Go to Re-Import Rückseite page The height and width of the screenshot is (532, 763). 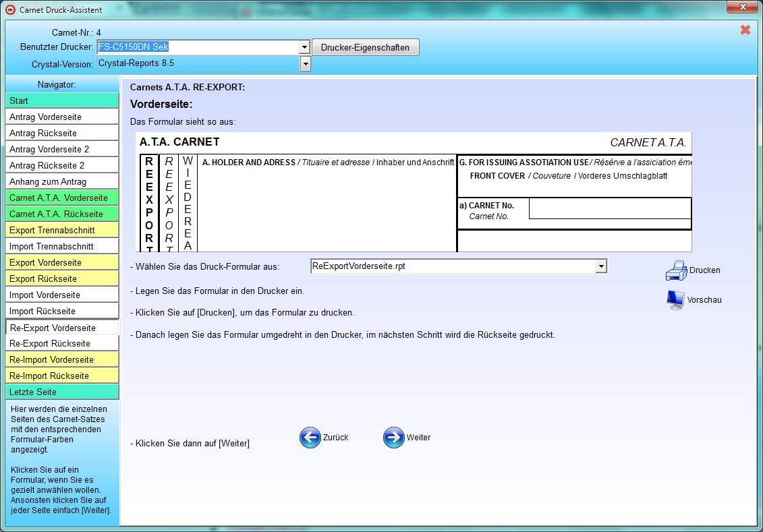click(62, 376)
